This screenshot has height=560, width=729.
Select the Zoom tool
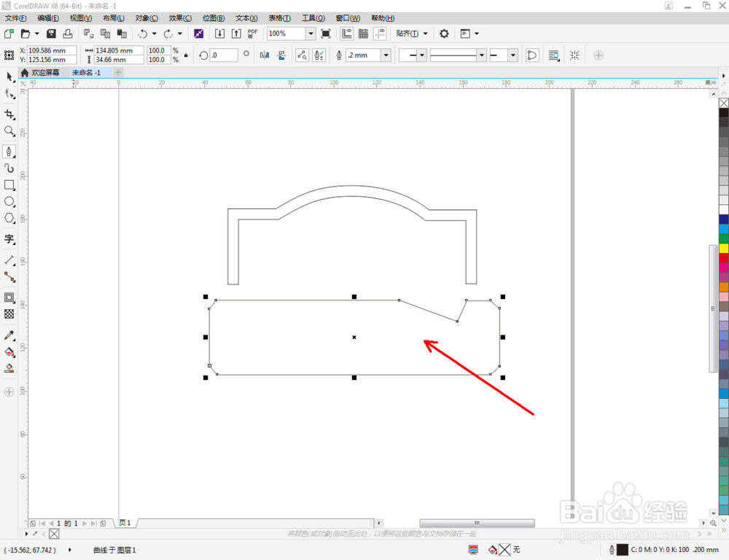(x=9, y=131)
